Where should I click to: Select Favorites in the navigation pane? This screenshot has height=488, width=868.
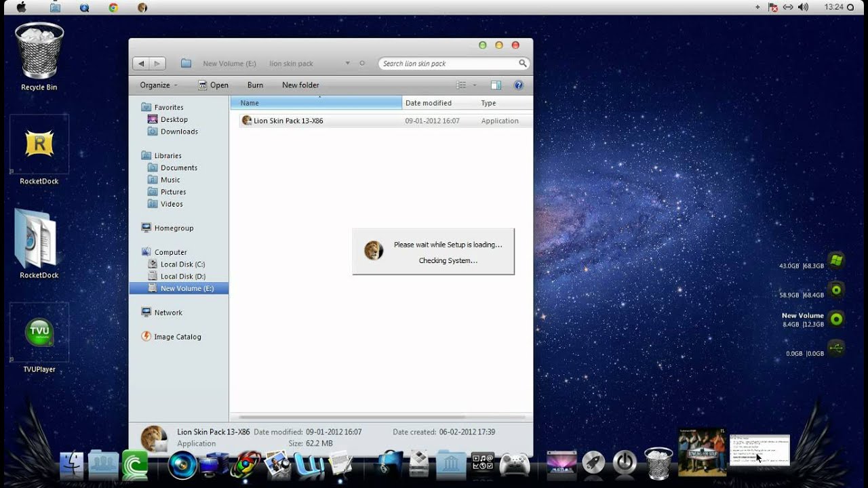168,107
